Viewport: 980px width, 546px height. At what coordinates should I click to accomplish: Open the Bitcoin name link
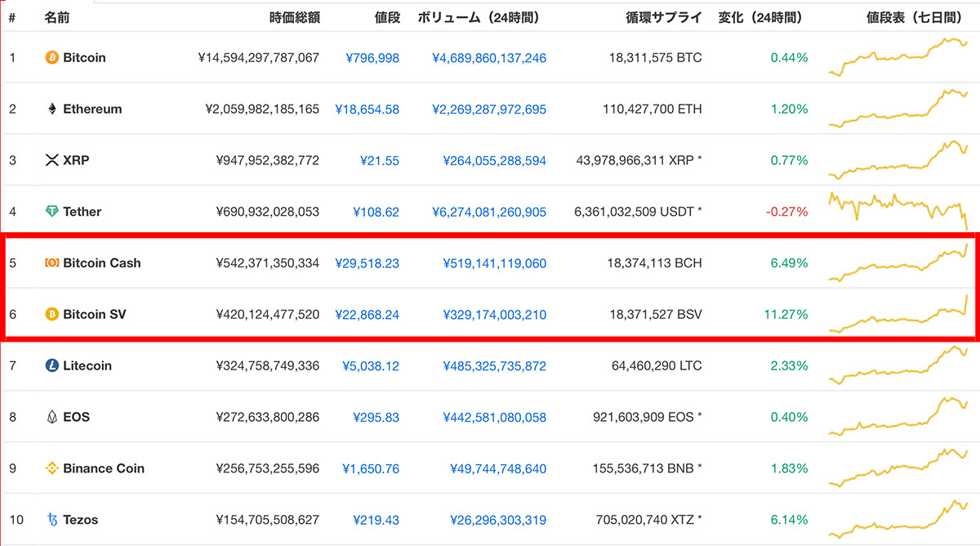84,58
